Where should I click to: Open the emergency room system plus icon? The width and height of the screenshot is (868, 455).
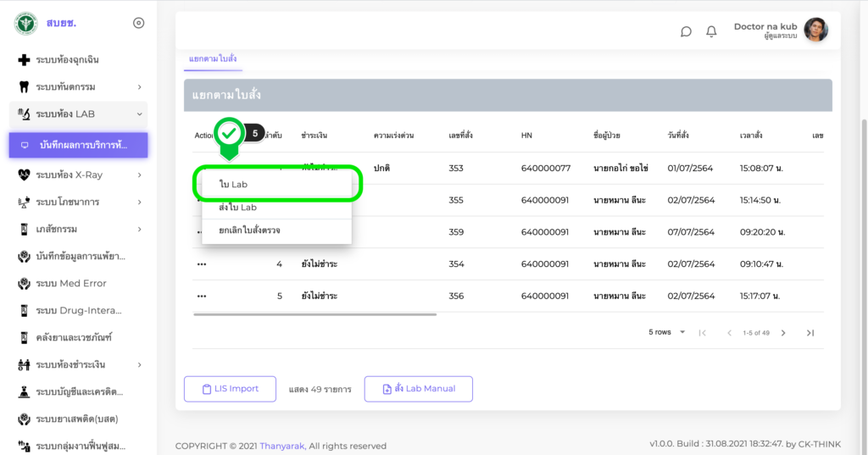(24, 60)
